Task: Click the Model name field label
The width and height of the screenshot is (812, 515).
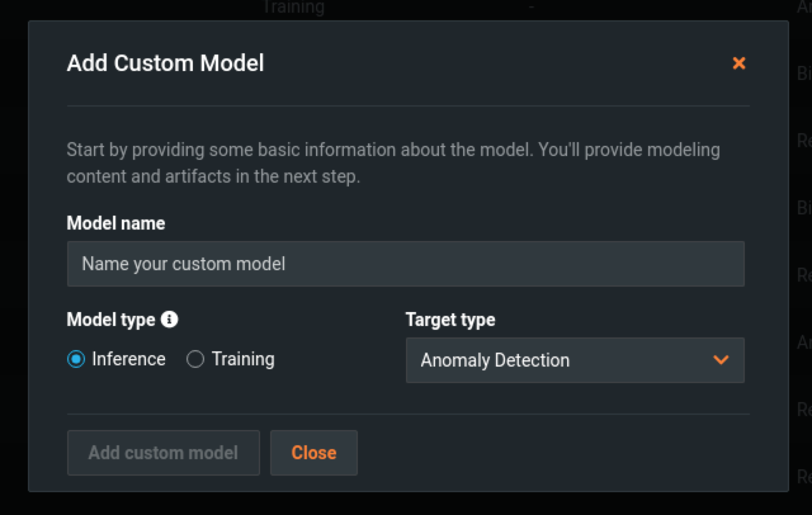Action: pos(115,223)
